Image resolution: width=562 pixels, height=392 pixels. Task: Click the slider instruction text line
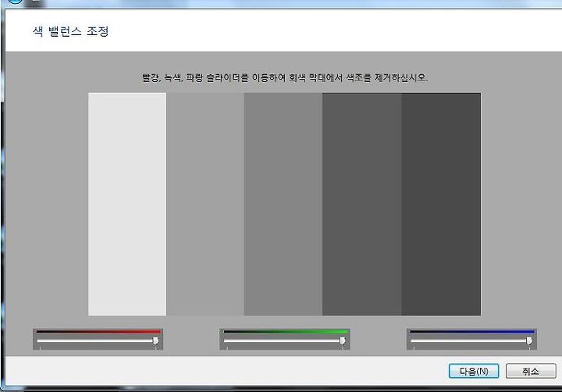click(x=285, y=77)
